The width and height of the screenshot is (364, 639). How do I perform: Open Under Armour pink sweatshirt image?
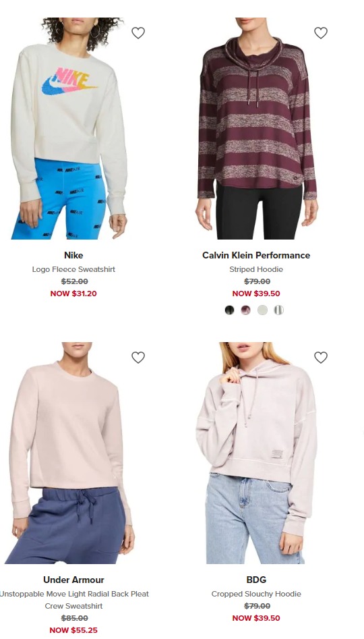coord(69,453)
